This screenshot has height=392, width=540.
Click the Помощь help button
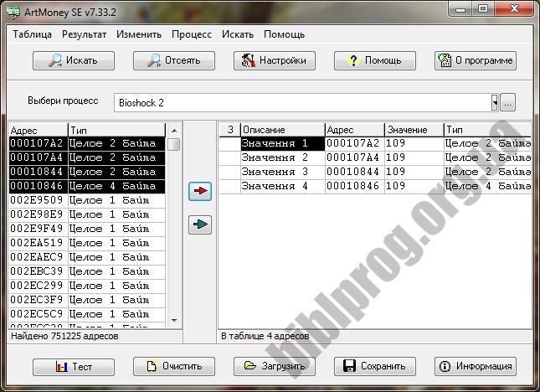[x=375, y=60]
